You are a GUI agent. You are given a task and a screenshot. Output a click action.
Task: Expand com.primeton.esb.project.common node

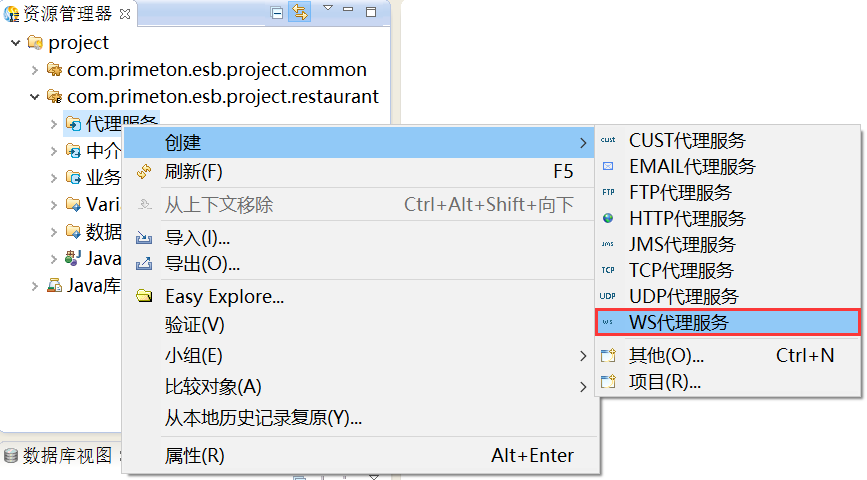tap(35, 70)
